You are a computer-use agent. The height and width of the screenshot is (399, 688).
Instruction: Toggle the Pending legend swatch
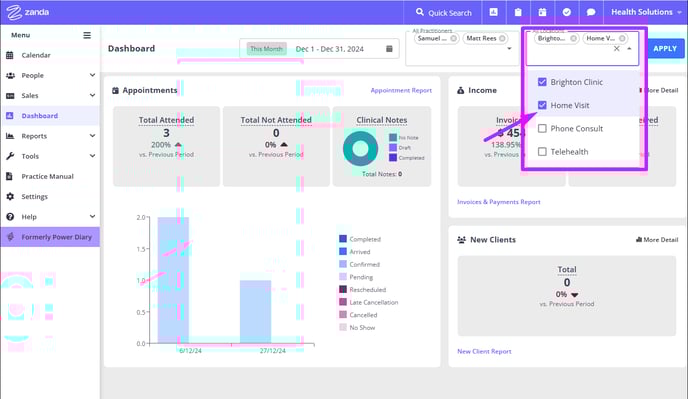(x=343, y=277)
